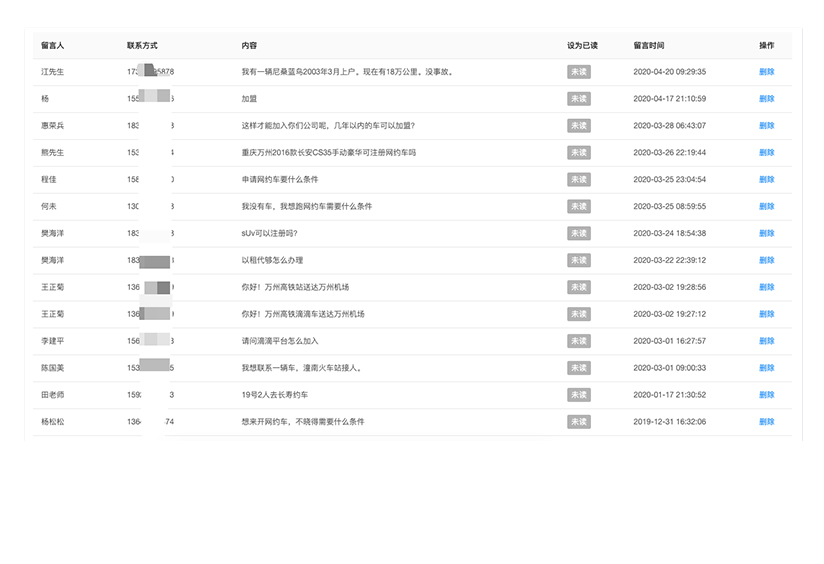This screenshot has height=564, width=824.
Task: Delete 李建平's message about 滴滴平台
Action: (x=766, y=341)
